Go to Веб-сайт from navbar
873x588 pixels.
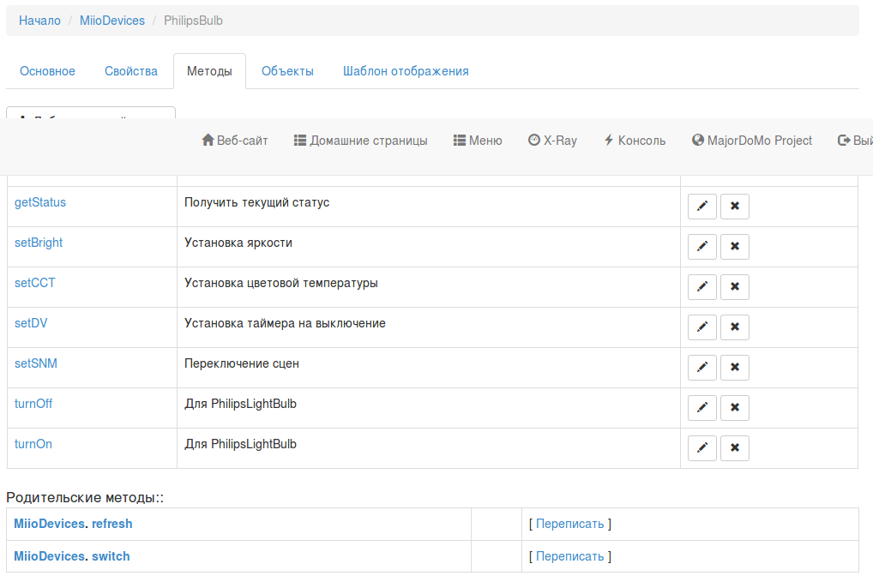tap(234, 141)
